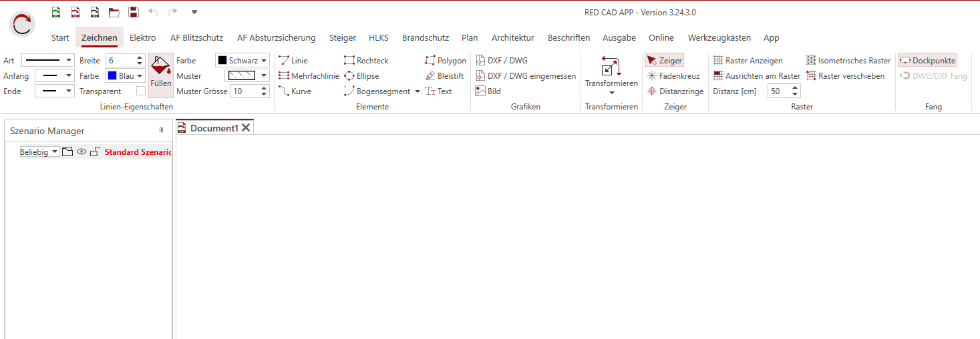Open the blue line Farbe selector
The width and height of the screenshot is (980, 339).
[x=125, y=76]
